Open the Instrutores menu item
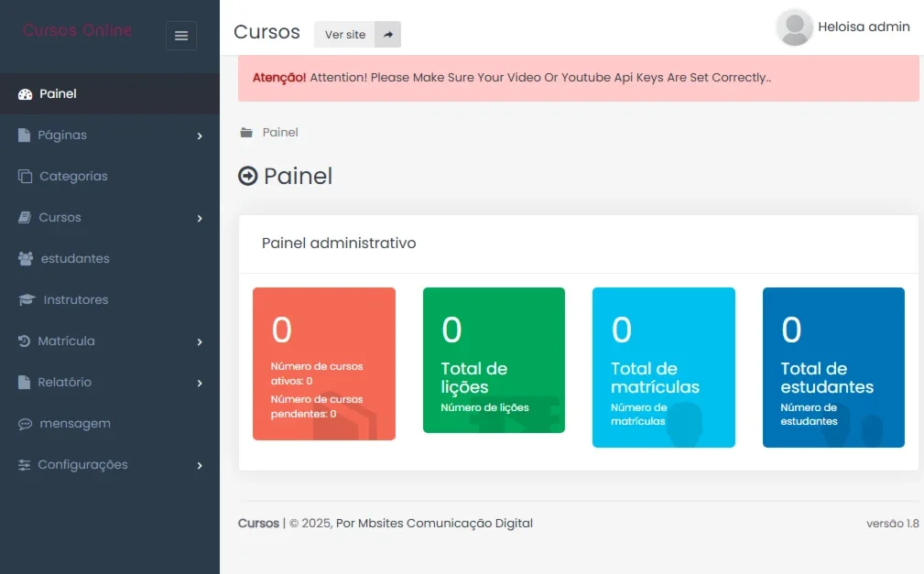 pyautogui.click(x=110, y=300)
